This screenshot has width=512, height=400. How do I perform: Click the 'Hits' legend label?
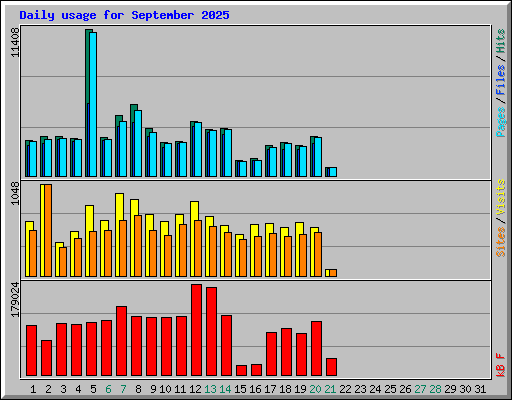(501, 41)
